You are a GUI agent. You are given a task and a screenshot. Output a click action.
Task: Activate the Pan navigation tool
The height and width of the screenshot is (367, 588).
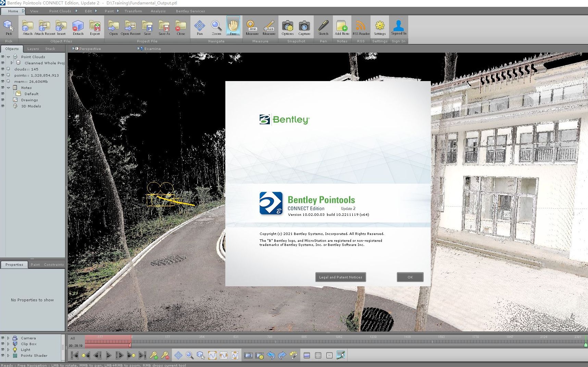[199, 27]
